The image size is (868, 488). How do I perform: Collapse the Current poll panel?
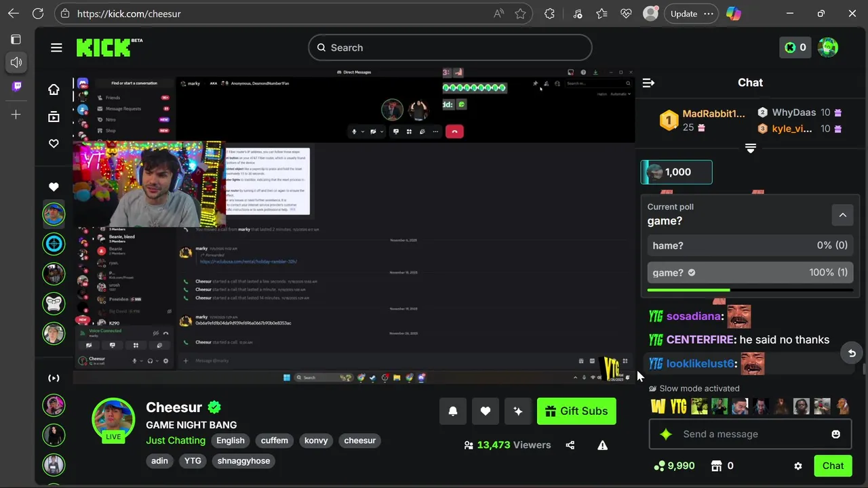coord(842,216)
